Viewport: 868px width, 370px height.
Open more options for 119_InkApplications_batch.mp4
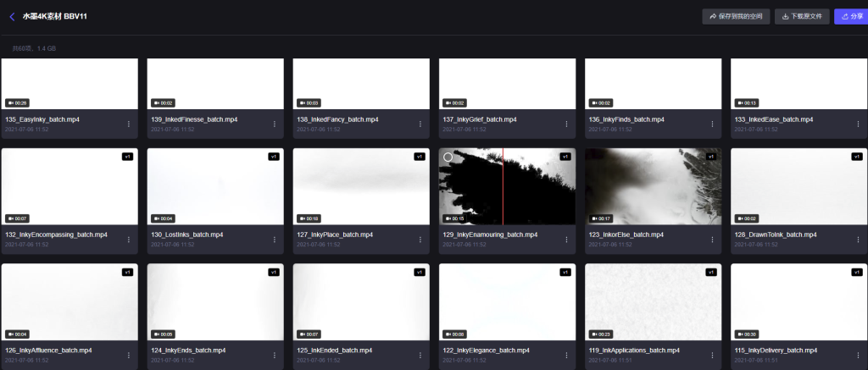click(712, 355)
